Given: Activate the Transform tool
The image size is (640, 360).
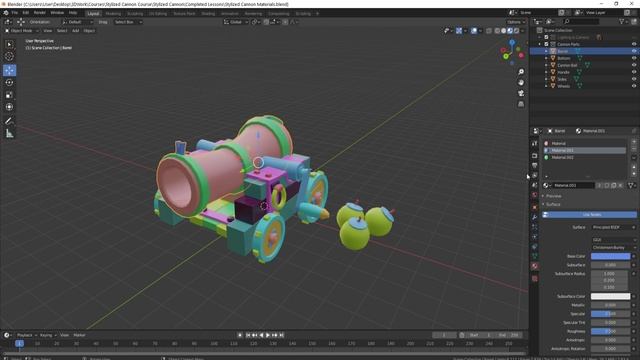Looking at the screenshot, I should click(9, 107).
